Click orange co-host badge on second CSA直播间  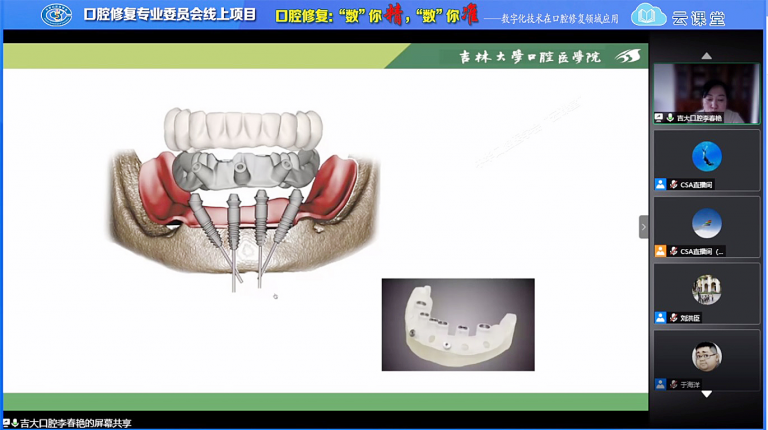[661, 251]
